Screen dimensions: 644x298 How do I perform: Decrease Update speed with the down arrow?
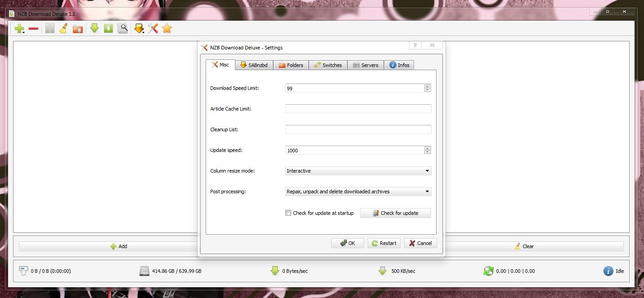[x=428, y=152]
